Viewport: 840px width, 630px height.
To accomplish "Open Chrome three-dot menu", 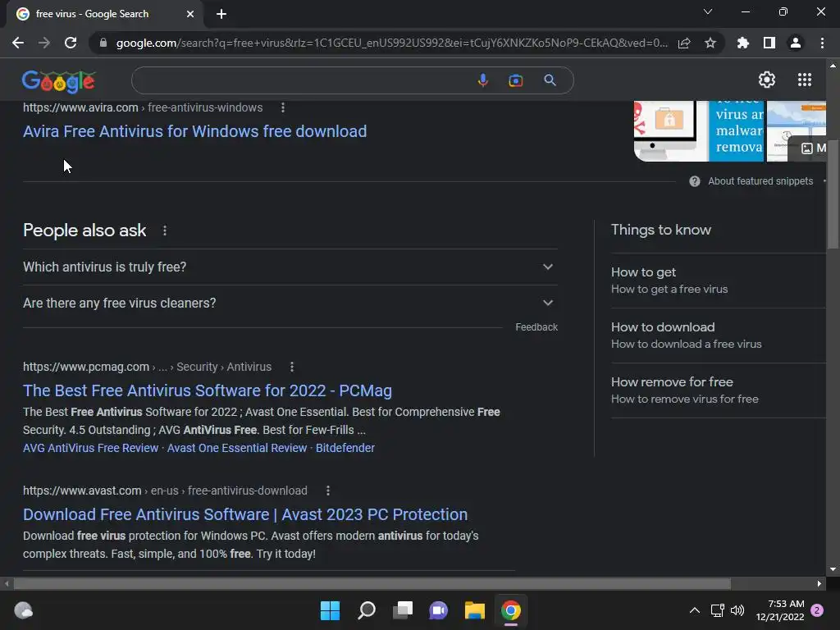I will [822, 43].
